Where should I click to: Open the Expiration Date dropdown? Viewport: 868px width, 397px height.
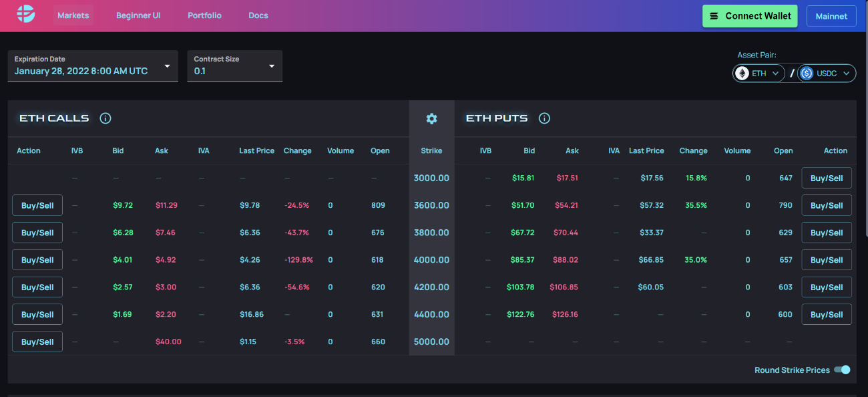[x=167, y=66]
